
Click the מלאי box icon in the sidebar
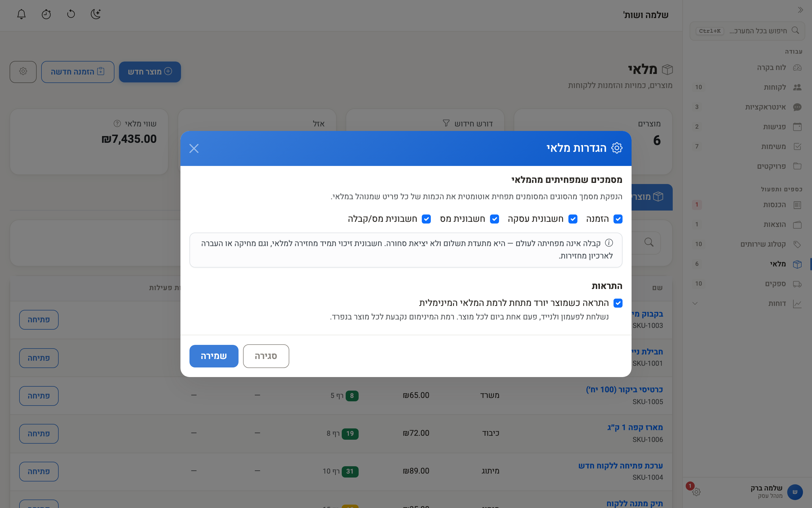pyautogui.click(x=797, y=264)
